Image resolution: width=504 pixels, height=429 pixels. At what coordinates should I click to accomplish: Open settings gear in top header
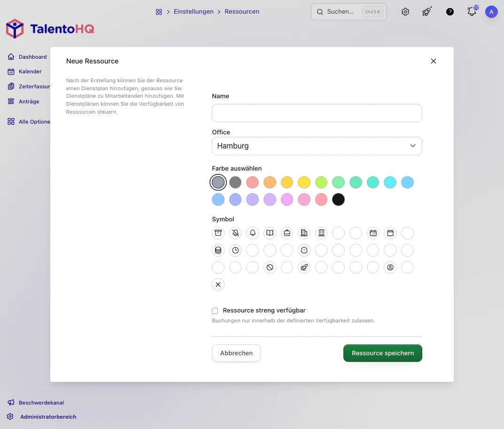405,12
